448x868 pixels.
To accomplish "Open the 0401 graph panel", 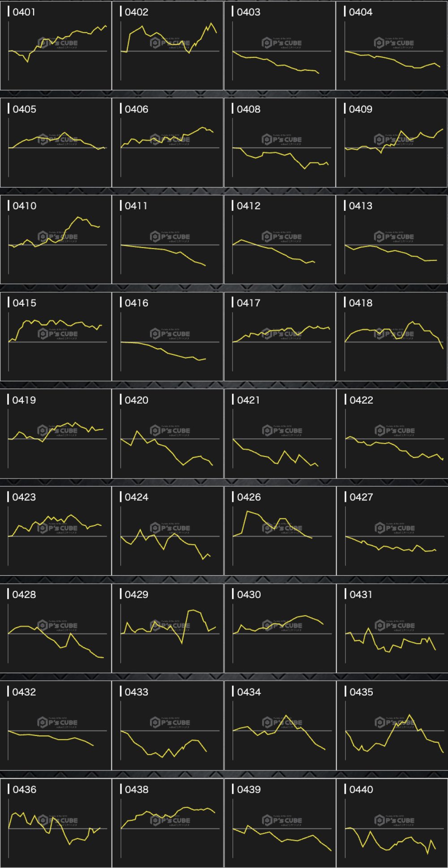I will (56, 46).
